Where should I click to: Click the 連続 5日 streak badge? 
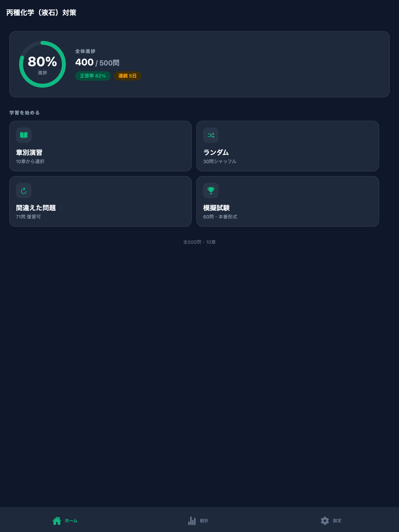point(127,76)
